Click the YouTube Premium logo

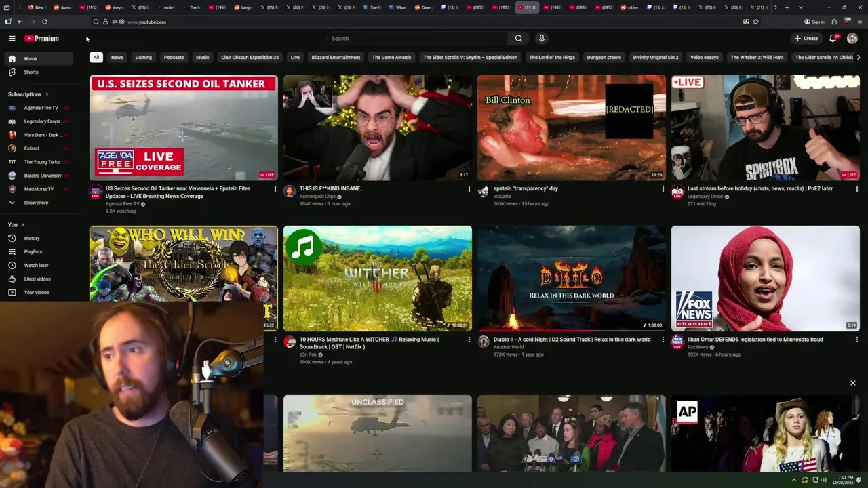pos(41,39)
